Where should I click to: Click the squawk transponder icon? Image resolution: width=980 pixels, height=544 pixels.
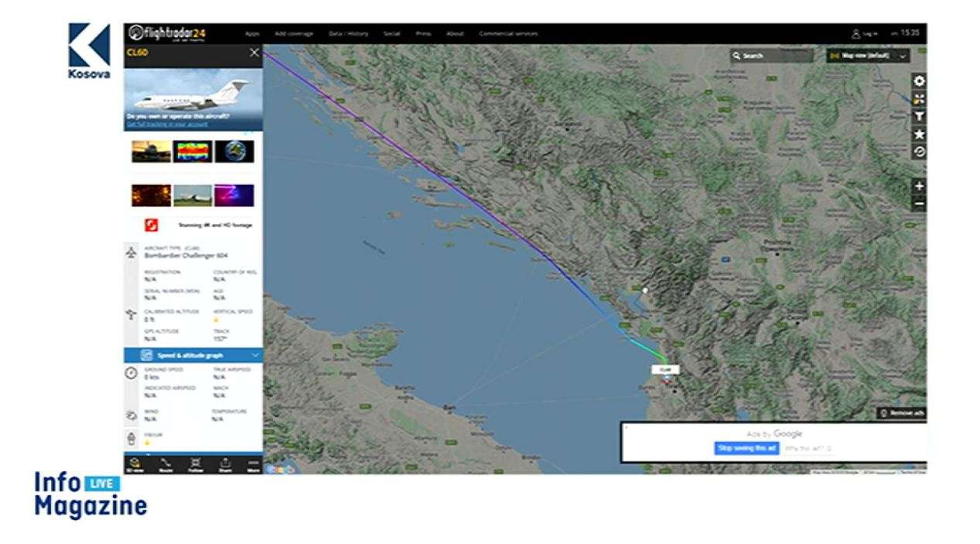131,439
